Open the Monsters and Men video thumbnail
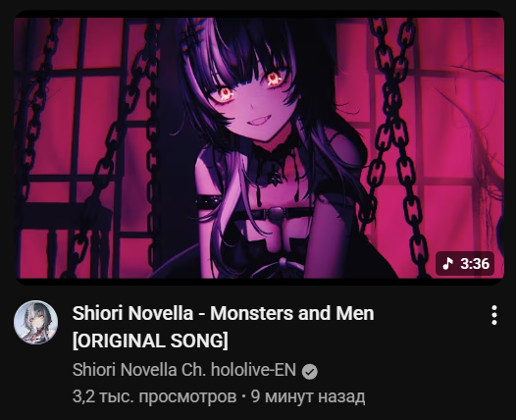516x420 pixels. [259, 148]
